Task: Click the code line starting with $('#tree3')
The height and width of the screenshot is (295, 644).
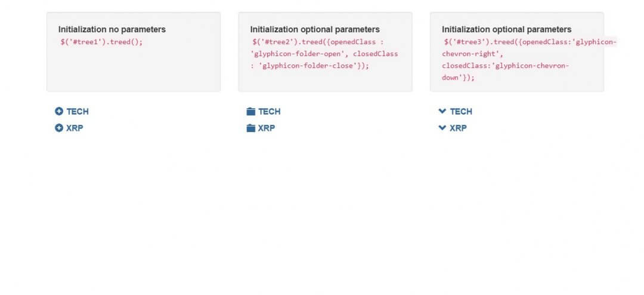Action: tap(530, 42)
